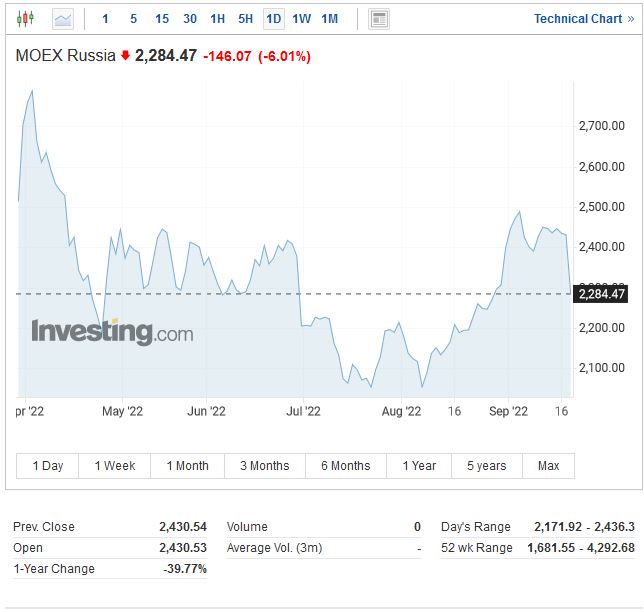Open the Technical Chart link

[585, 19]
